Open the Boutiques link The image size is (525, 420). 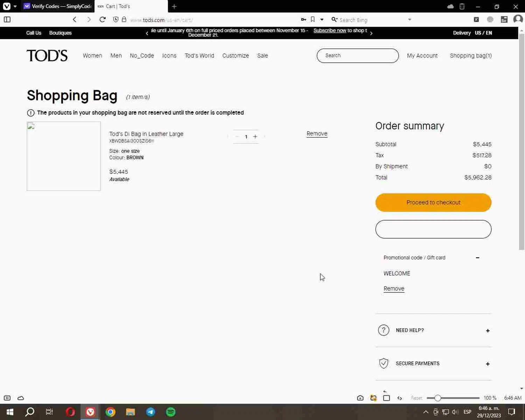60,33
